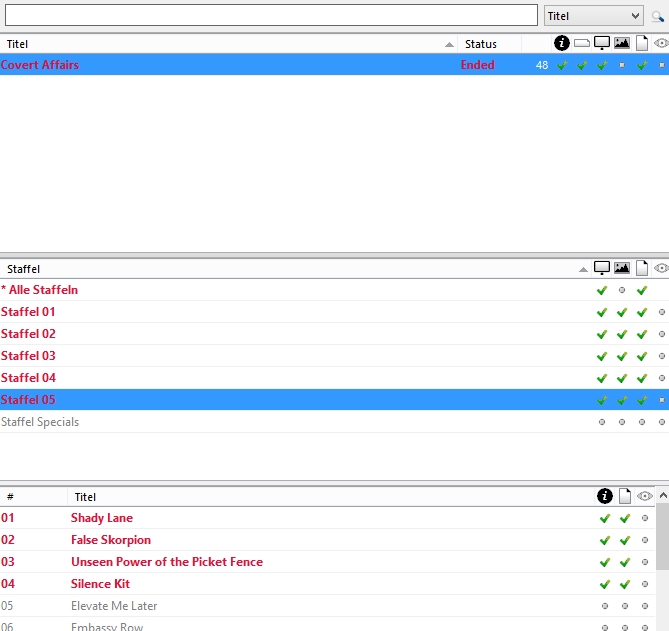The image size is (669, 631).
Task: Select Staffel 03
Action: [x=334, y=356]
